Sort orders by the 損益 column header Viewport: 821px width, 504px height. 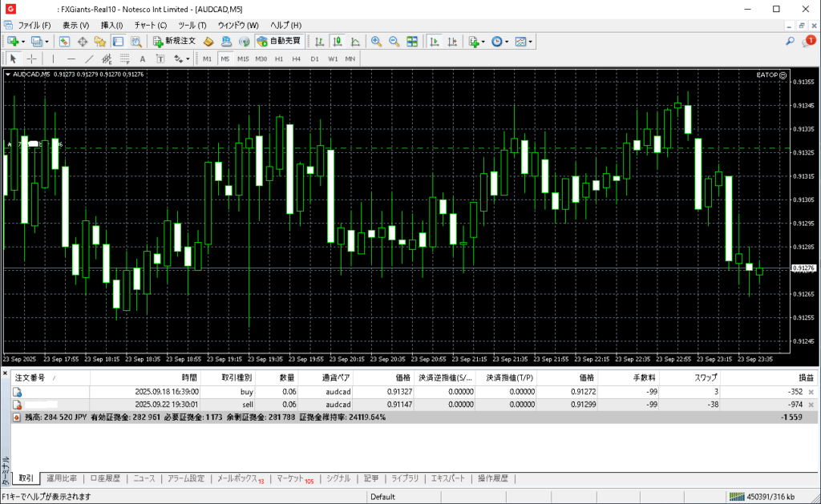(x=804, y=377)
